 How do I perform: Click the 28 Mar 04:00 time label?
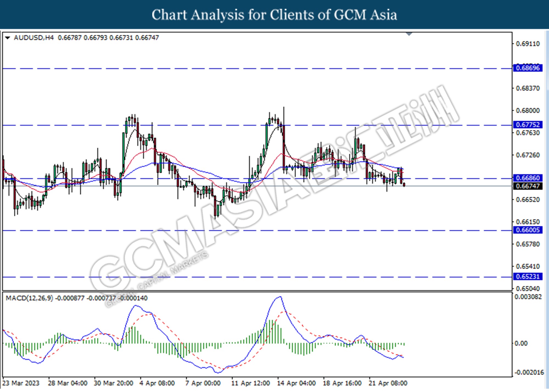click(68, 383)
